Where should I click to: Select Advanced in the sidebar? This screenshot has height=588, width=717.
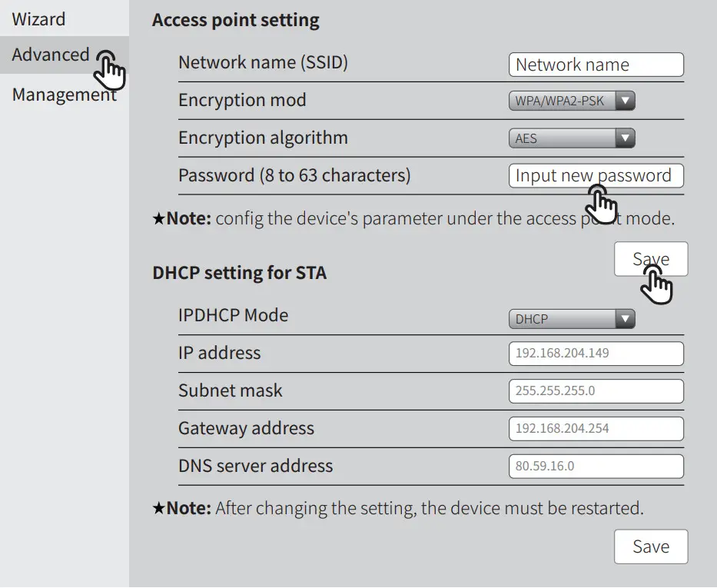(x=49, y=54)
